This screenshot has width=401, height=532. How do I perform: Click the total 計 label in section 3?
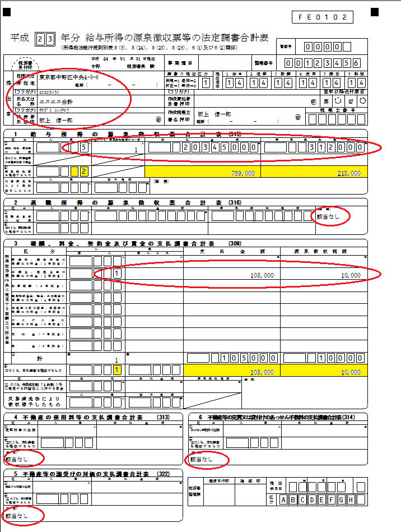coord(40,359)
